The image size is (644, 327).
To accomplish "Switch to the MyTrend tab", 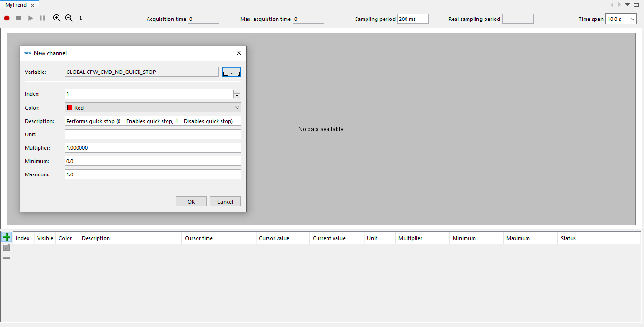I will tap(16, 5).
